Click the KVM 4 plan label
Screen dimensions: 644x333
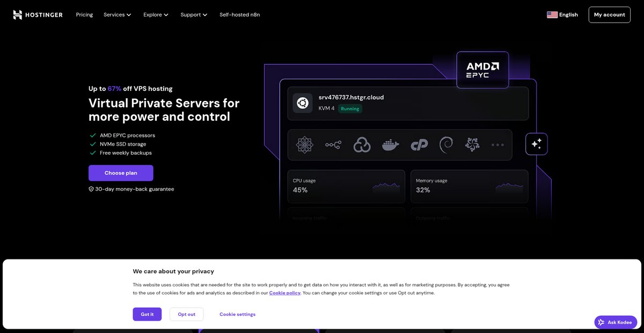pyautogui.click(x=326, y=108)
